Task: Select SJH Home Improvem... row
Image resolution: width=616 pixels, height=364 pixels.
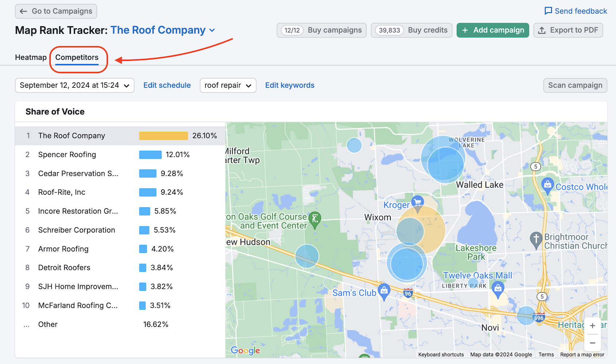Action: 120,286
